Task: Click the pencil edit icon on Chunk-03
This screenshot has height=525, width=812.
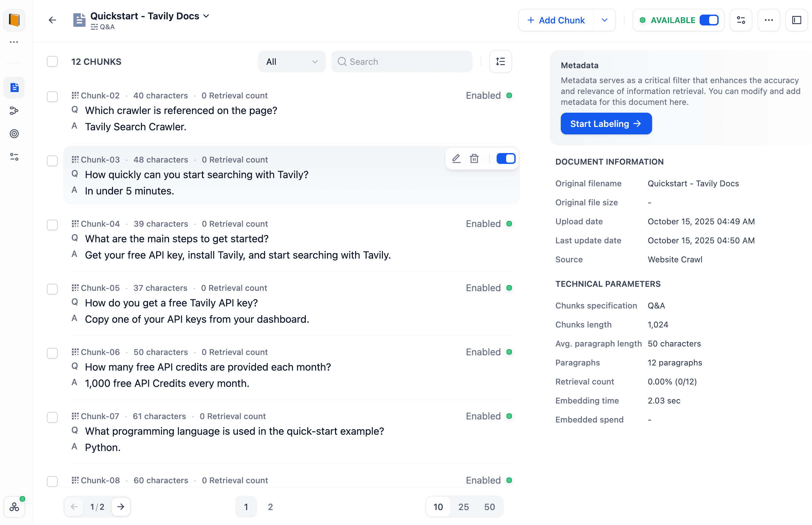Action: (456, 158)
